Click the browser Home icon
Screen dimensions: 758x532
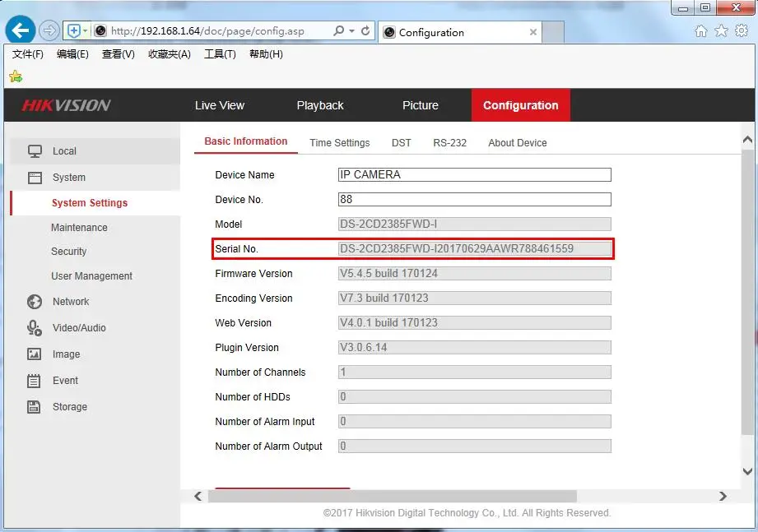tap(700, 31)
